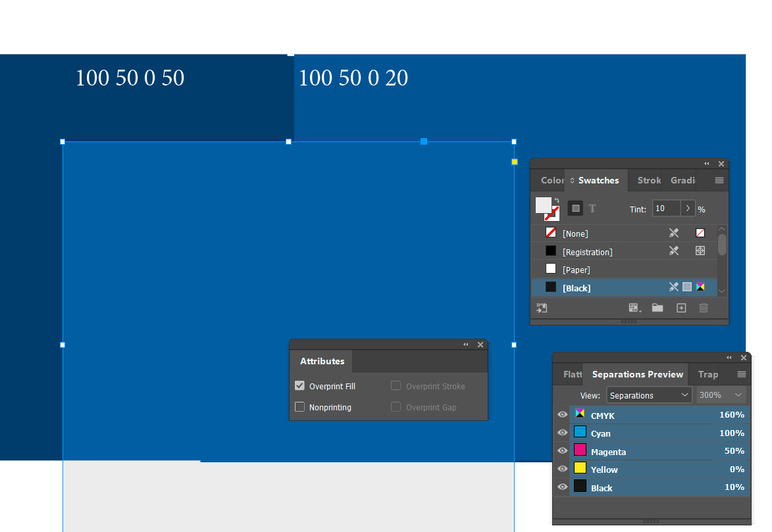This screenshot has width=772, height=532.
Task: Select the Cyan separation row
Action: coord(659,433)
